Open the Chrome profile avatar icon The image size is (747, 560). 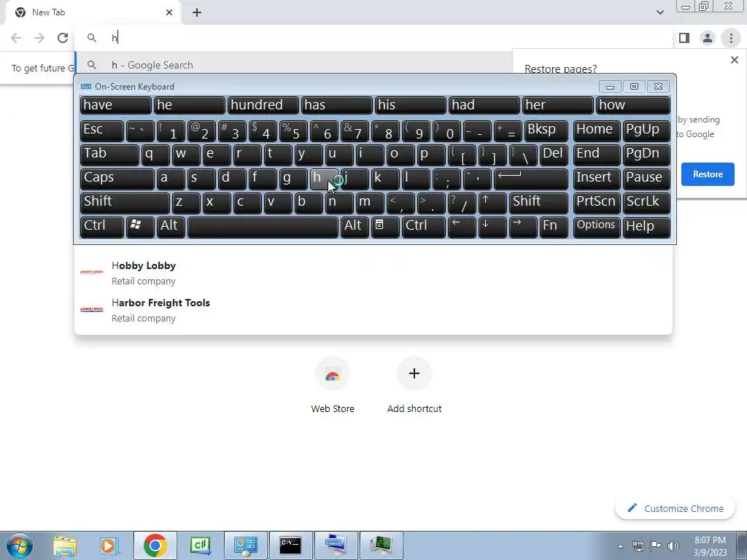pos(708,38)
